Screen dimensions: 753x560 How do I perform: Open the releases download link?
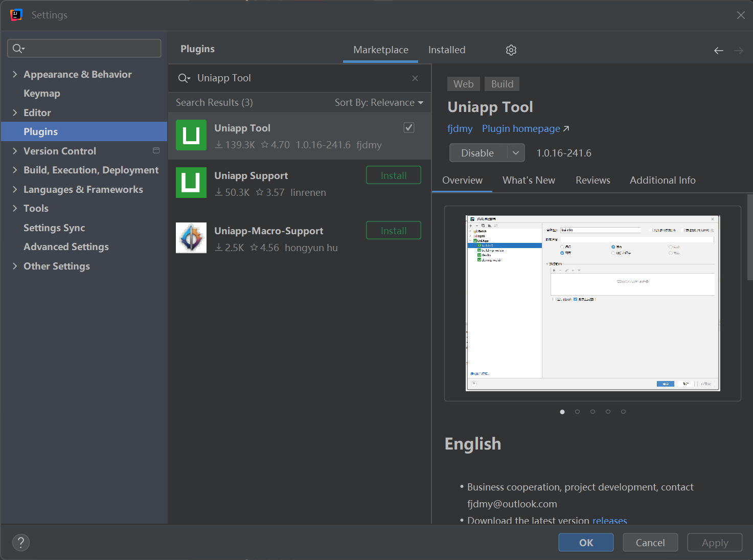pyautogui.click(x=609, y=520)
